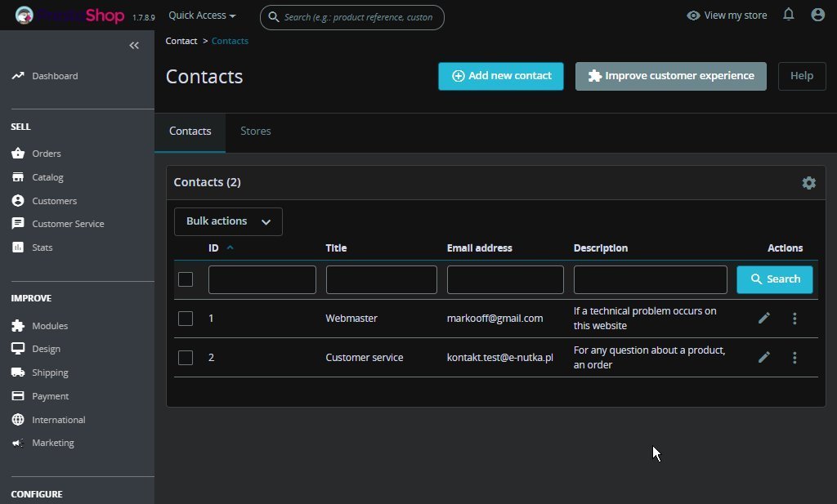
Task: Expand the Quick Access menu
Action: pos(202,16)
